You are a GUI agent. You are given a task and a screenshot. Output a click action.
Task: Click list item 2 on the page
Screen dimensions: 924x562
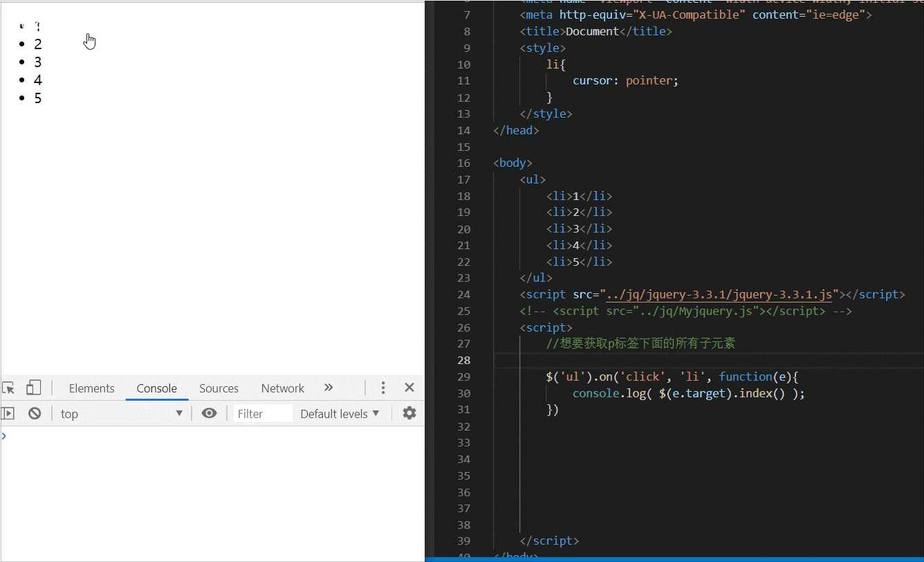point(38,44)
